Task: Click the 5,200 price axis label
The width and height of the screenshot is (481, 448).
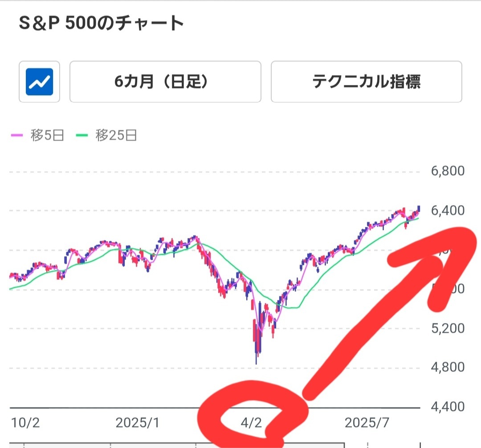Action: pyautogui.click(x=448, y=328)
